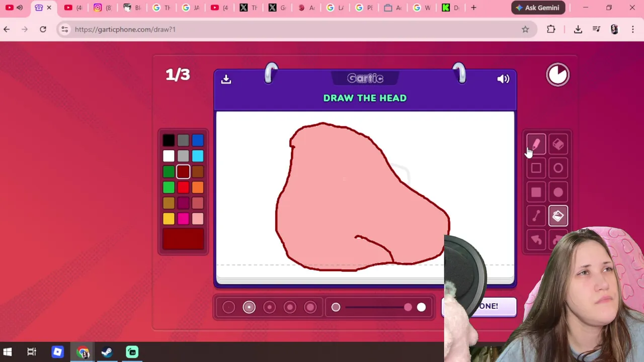Choose the second brush thickness
The image size is (644, 362).
pyautogui.click(x=249, y=307)
